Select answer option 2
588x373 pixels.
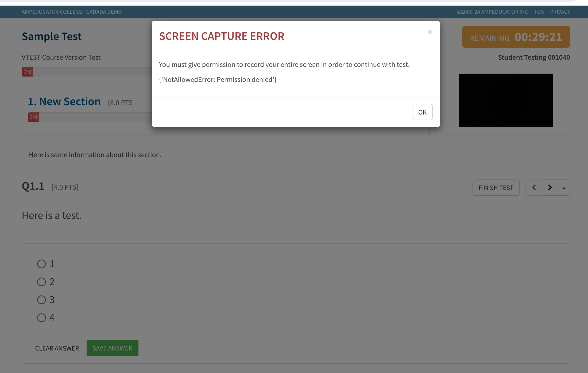tap(41, 282)
